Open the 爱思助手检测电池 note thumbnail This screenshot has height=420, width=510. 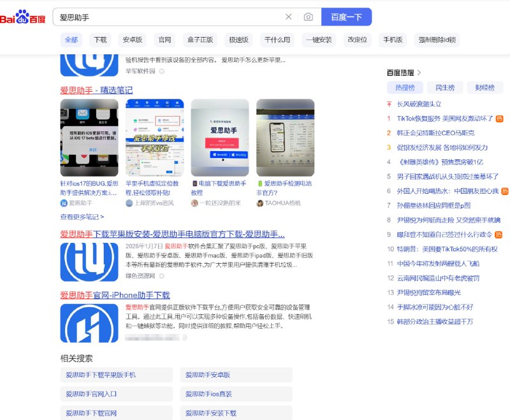[x=285, y=138]
